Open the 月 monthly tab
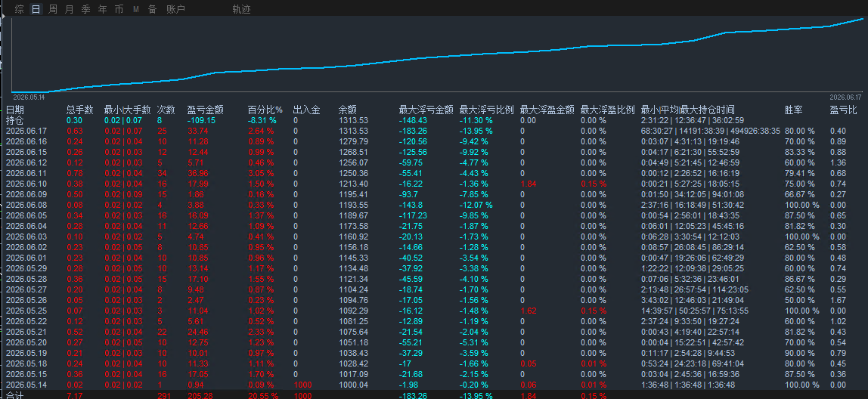The width and height of the screenshot is (868, 399). coord(70,9)
